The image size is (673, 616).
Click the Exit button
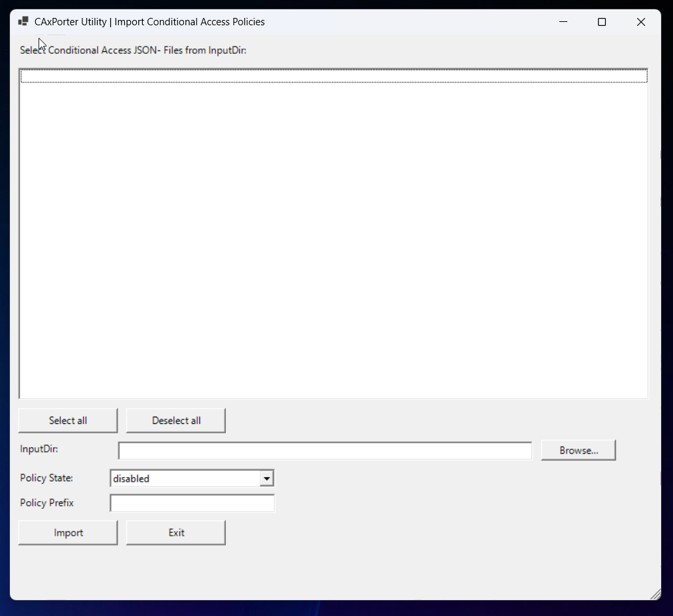176,533
